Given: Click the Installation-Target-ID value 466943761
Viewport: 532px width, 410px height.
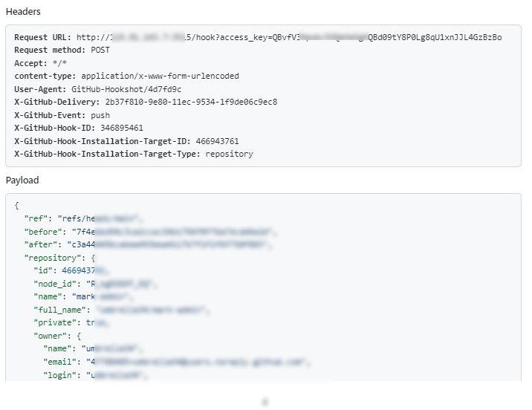Looking at the screenshot, I should pyautogui.click(x=217, y=141).
